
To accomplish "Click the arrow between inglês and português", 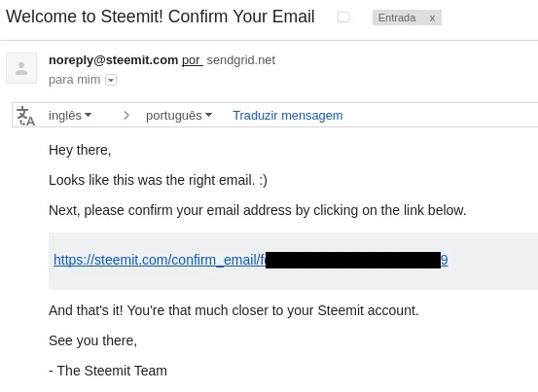I will (x=126, y=115).
